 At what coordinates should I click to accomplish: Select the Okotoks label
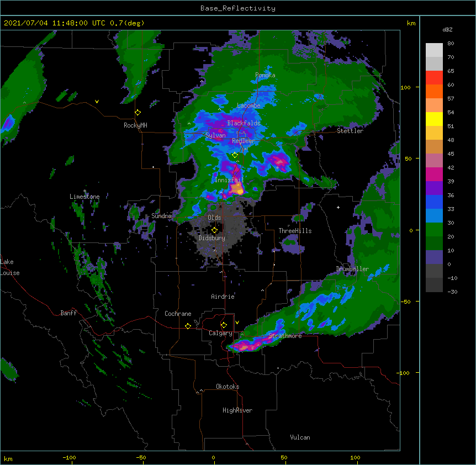(x=228, y=387)
